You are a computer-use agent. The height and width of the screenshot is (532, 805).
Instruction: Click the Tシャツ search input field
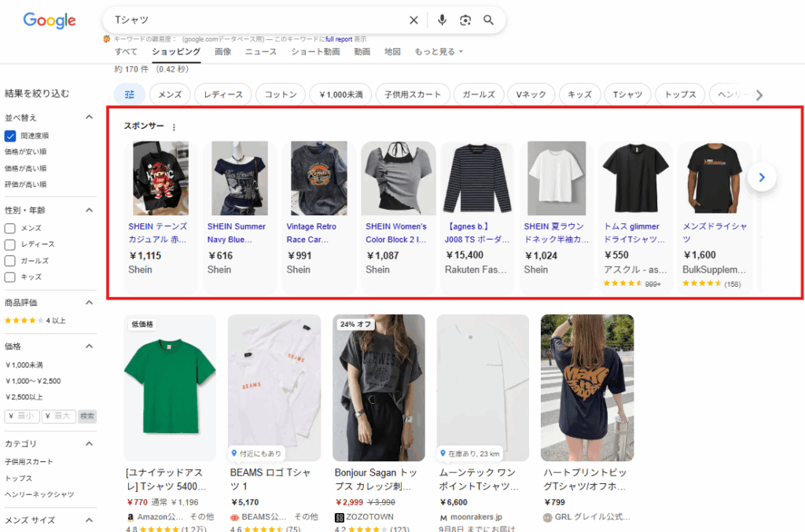pyautogui.click(x=257, y=20)
